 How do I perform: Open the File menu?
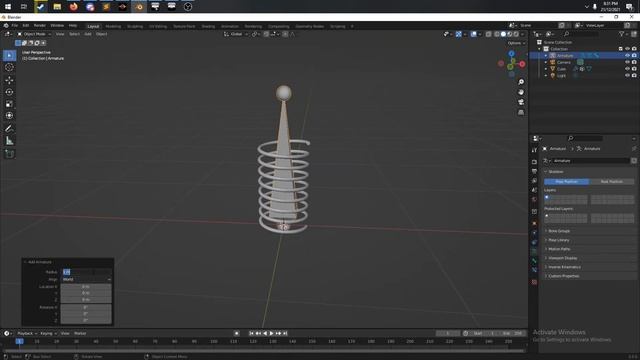tap(15, 26)
